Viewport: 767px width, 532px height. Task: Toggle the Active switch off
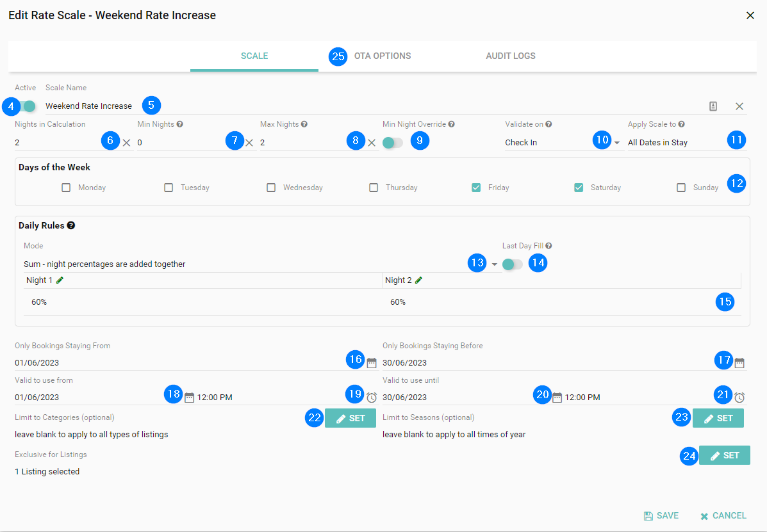pyautogui.click(x=26, y=106)
